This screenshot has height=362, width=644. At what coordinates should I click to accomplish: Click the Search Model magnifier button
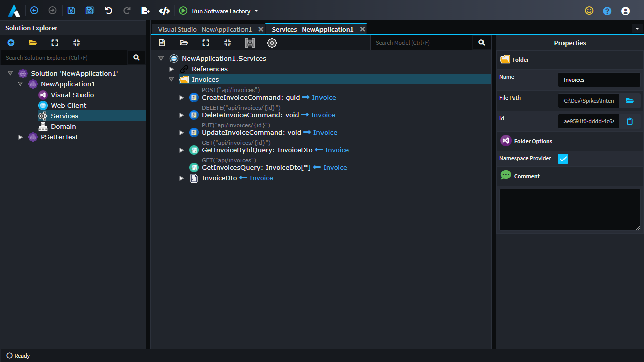(x=481, y=43)
